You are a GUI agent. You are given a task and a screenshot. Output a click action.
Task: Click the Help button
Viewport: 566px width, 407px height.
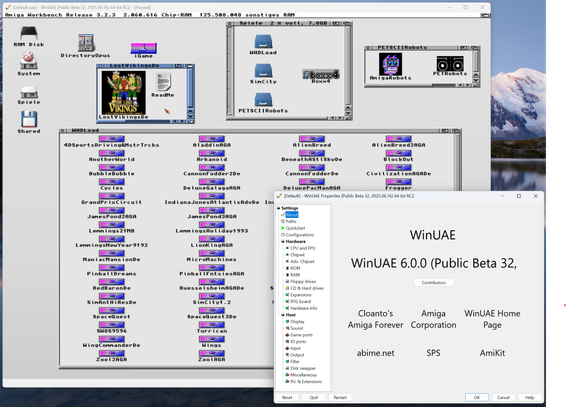(530, 397)
